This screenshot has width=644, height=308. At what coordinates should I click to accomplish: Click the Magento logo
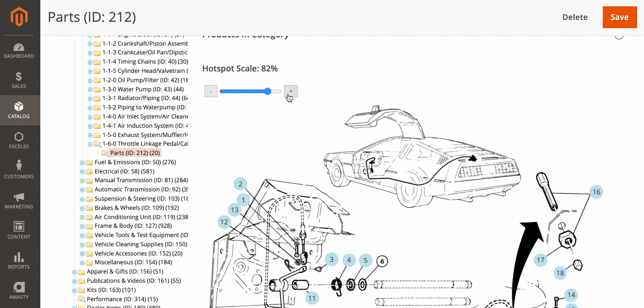point(20,17)
